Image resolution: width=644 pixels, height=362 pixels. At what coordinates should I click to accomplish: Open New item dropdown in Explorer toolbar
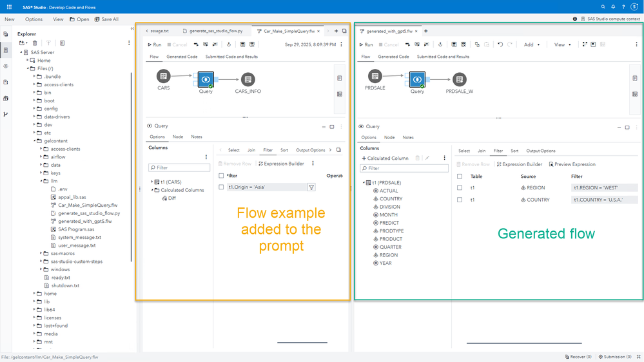click(x=23, y=43)
